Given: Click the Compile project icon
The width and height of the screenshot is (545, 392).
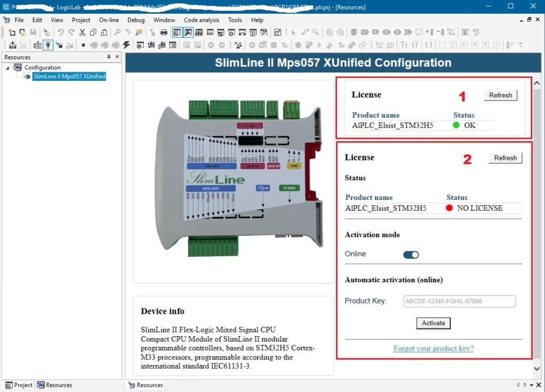Looking at the screenshot, I should (13, 45).
